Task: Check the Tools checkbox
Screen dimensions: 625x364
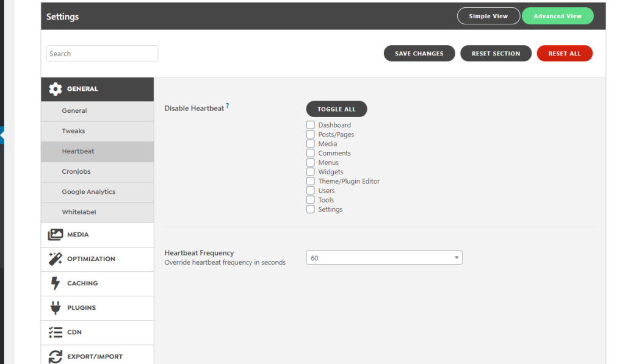Action: pyautogui.click(x=311, y=199)
